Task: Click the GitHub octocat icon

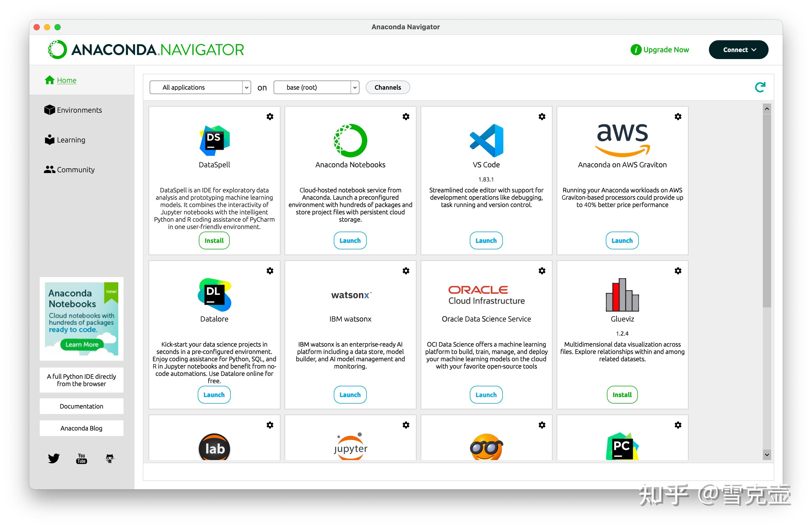Action: (x=110, y=458)
